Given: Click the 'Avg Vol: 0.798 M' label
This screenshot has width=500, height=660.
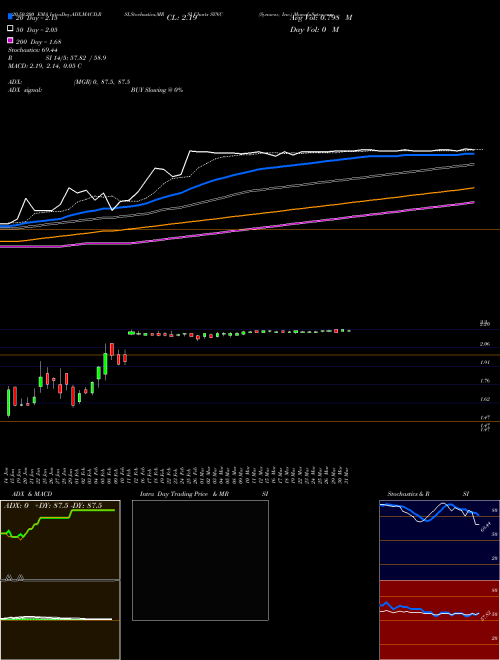Looking at the screenshot, I should click(x=321, y=18).
